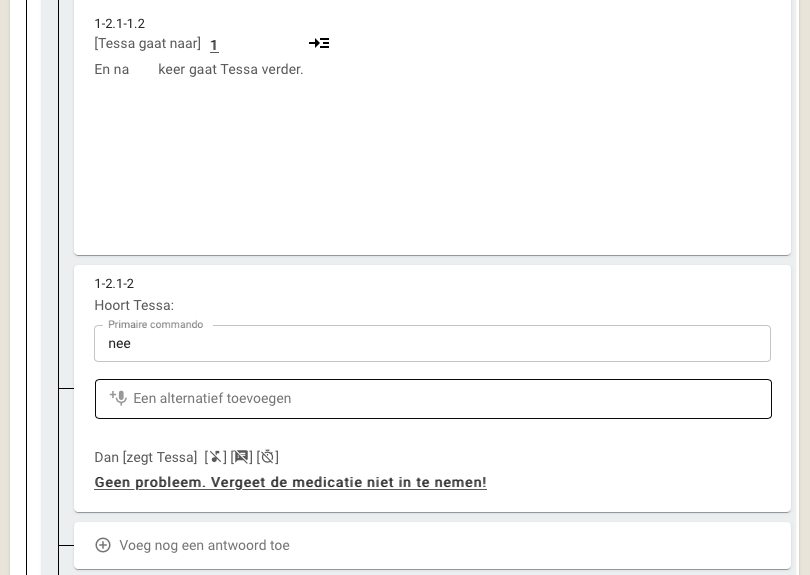This screenshot has height=575, width=810.
Task: Select the 1-2.1-2 card label
Action: pyautogui.click(x=114, y=284)
